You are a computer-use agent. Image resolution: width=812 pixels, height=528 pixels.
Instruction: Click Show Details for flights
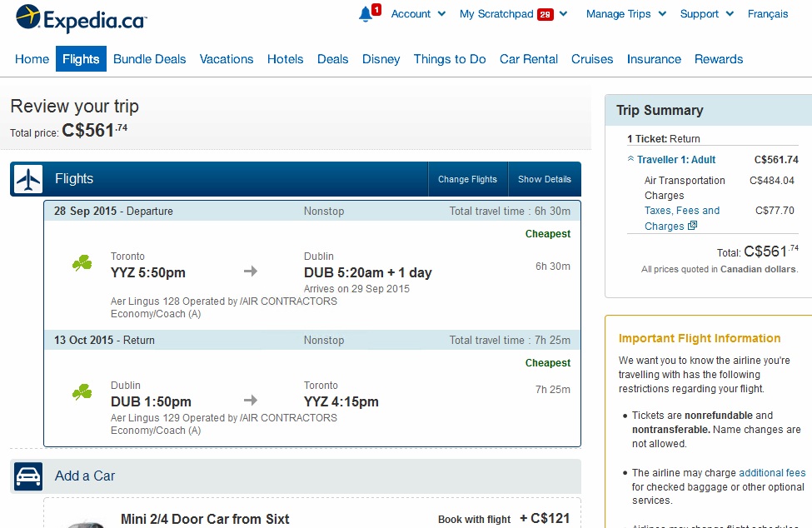[545, 179]
